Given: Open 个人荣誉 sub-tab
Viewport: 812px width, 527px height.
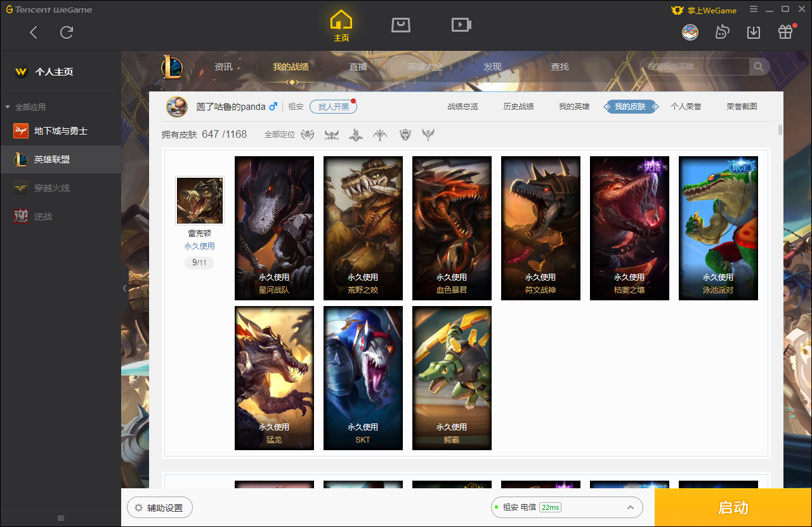Looking at the screenshot, I should pyautogui.click(x=686, y=107).
